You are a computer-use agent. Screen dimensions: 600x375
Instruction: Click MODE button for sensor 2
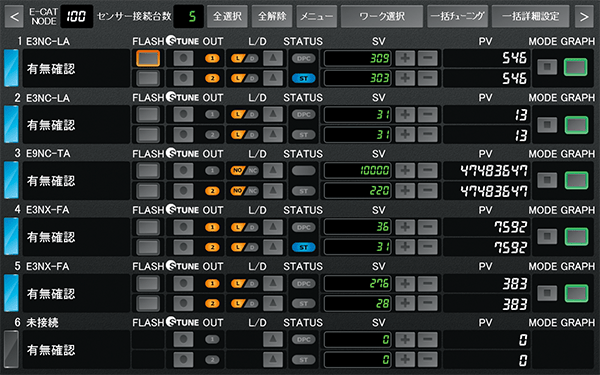(547, 124)
